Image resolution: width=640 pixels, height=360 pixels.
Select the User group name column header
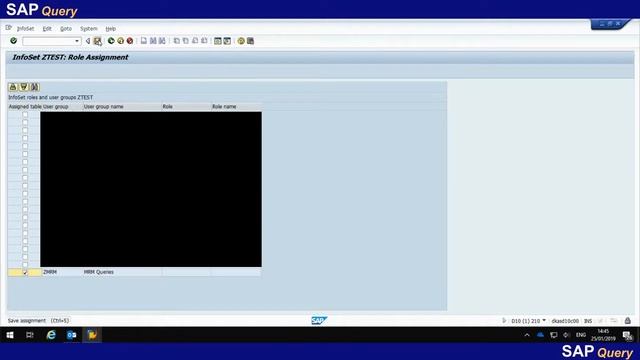122,107
